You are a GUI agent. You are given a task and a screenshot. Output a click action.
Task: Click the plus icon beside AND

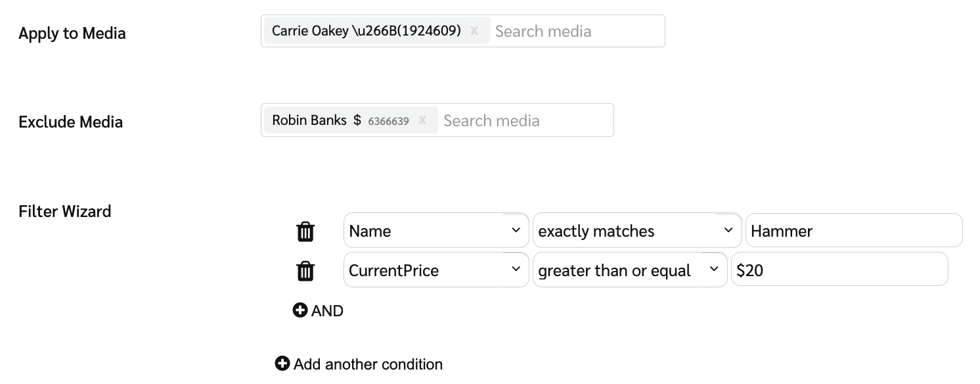click(x=300, y=310)
